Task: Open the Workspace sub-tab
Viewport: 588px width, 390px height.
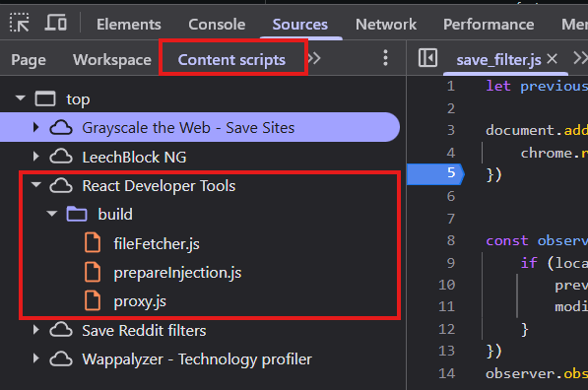Action: pyautogui.click(x=112, y=60)
